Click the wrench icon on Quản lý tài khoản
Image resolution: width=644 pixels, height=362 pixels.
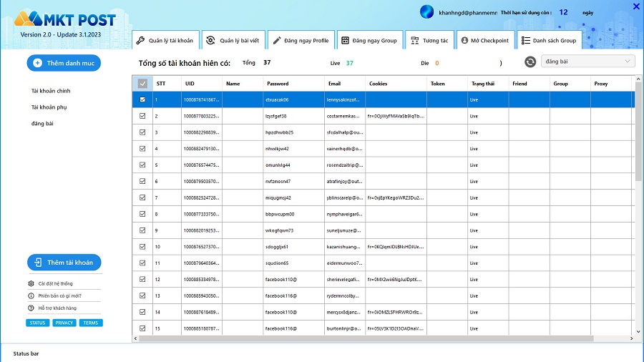pos(141,41)
